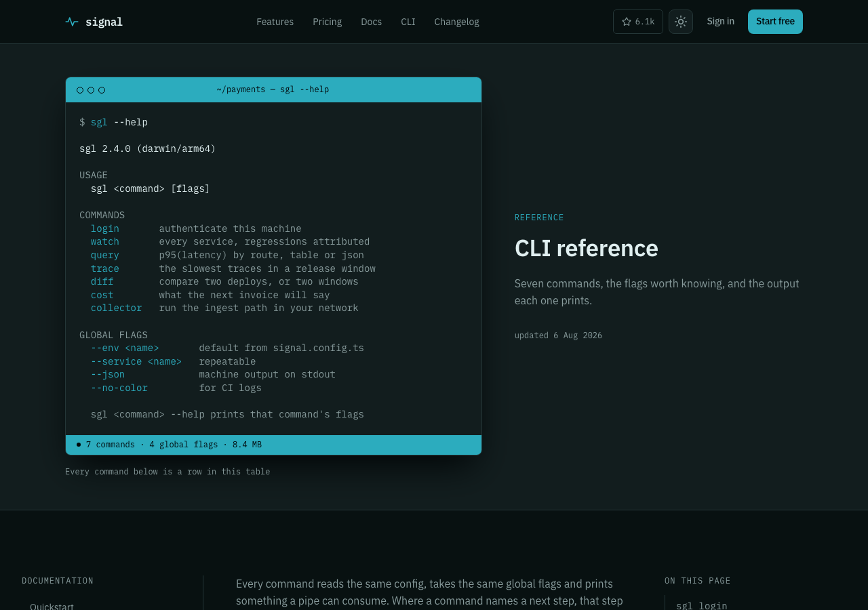
Task: Toggle the light/dark theme sun button
Action: [x=681, y=22]
